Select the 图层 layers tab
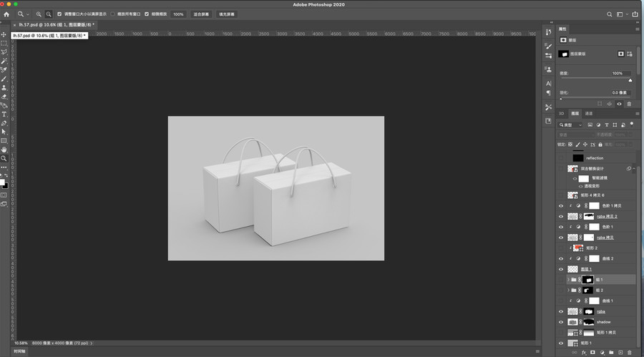The height and width of the screenshot is (357, 644). (x=575, y=114)
